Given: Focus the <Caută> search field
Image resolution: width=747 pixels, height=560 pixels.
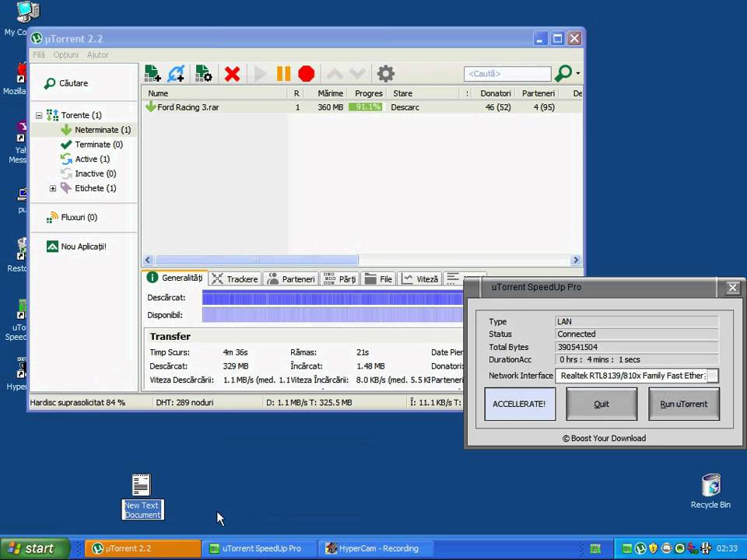Looking at the screenshot, I should (x=507, y=74).
